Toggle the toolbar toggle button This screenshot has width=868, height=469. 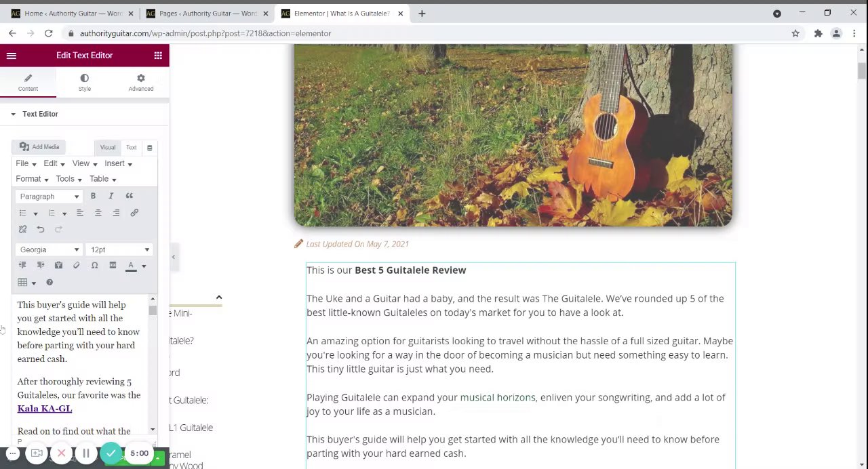coord(149,147)
